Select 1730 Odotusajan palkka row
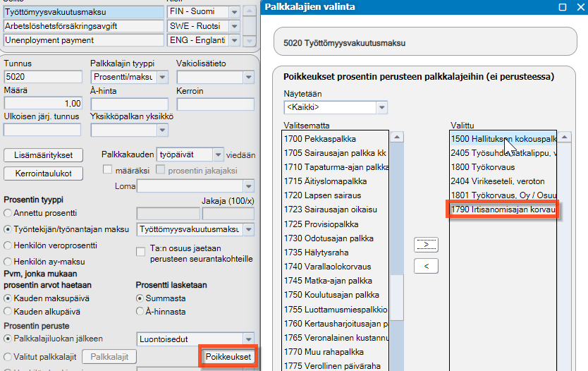The width and height of the screenshot is (588, 371). click(x=336, y=238)
